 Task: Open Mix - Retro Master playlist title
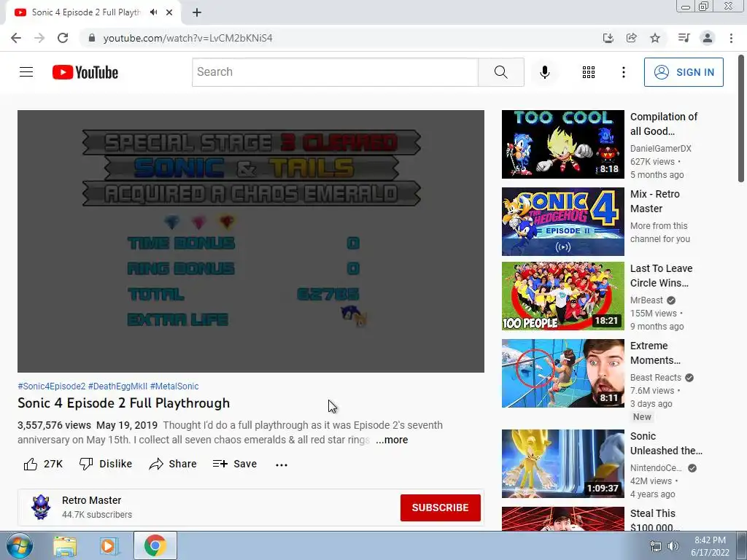click(x=654, y=201)
